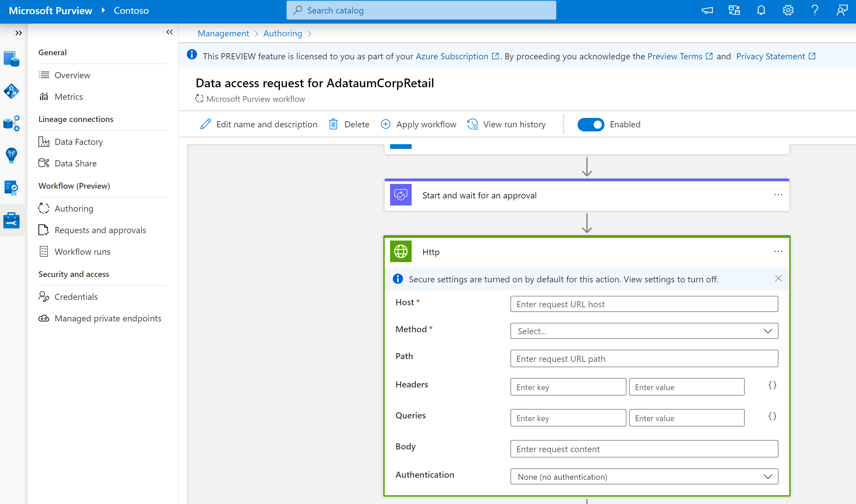The width and height of the screenshot is (856, 504).
Task: Open the Http action's ellipsis menu
Action: 778,251
